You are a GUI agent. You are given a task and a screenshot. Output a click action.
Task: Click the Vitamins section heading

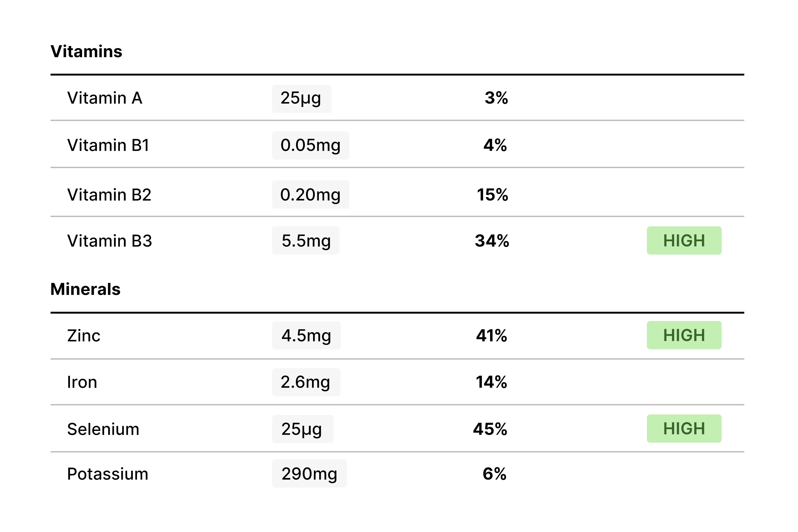86,52
